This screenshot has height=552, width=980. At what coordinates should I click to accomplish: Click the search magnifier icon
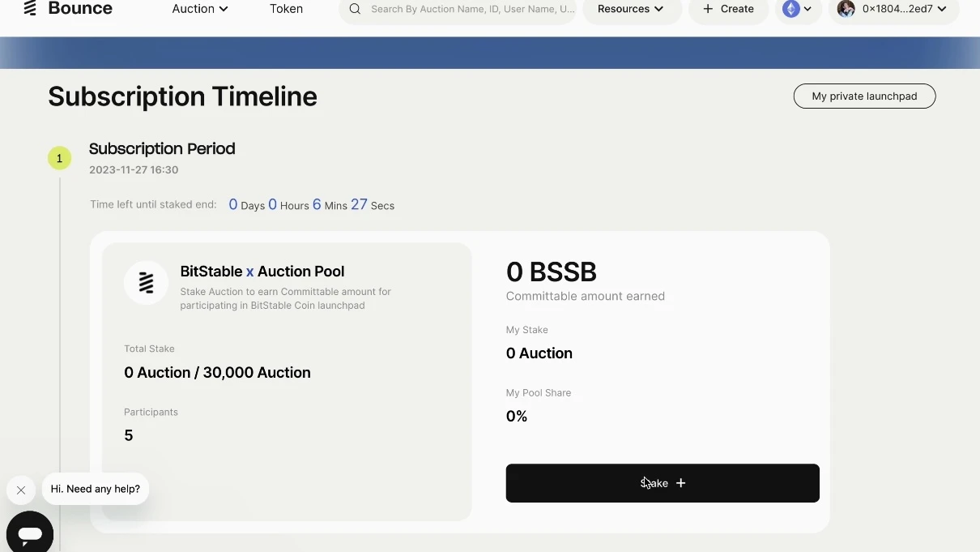(354, 9)
